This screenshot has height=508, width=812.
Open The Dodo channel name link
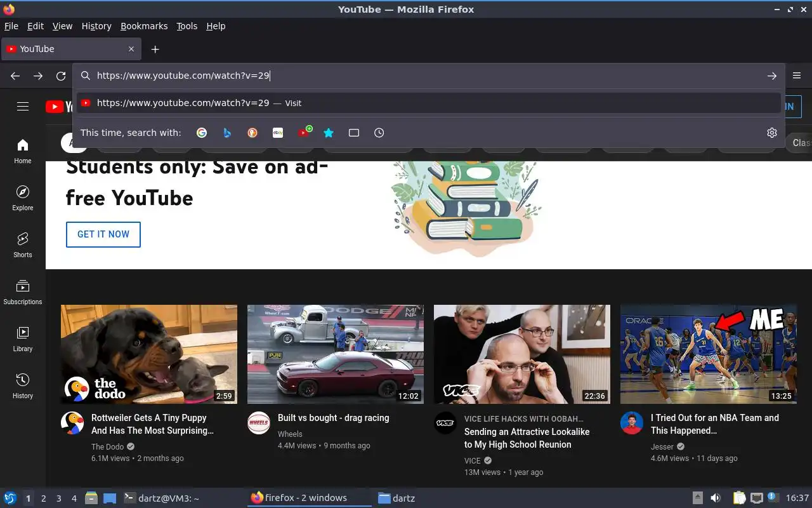click(x=108, y=446)
